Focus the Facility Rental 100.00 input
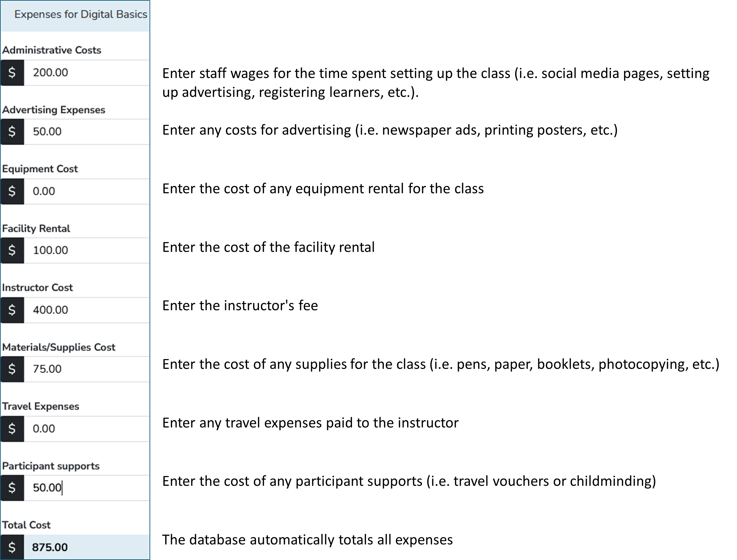 [x=87, y=250]
